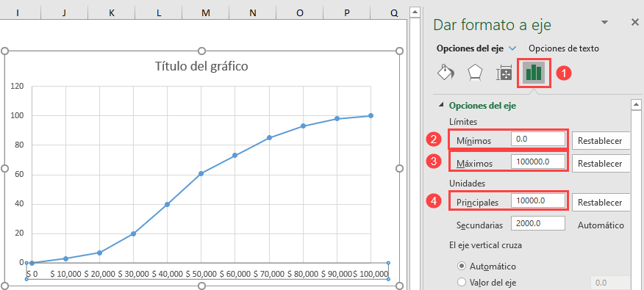Select the Valor del eje radio button
This screenshot has width=644, height=290.
462,282
